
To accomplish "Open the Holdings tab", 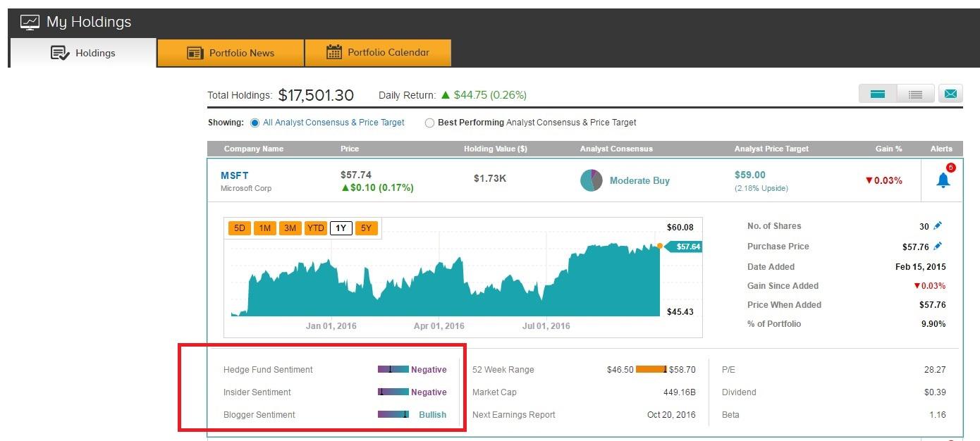I will 82,53.
